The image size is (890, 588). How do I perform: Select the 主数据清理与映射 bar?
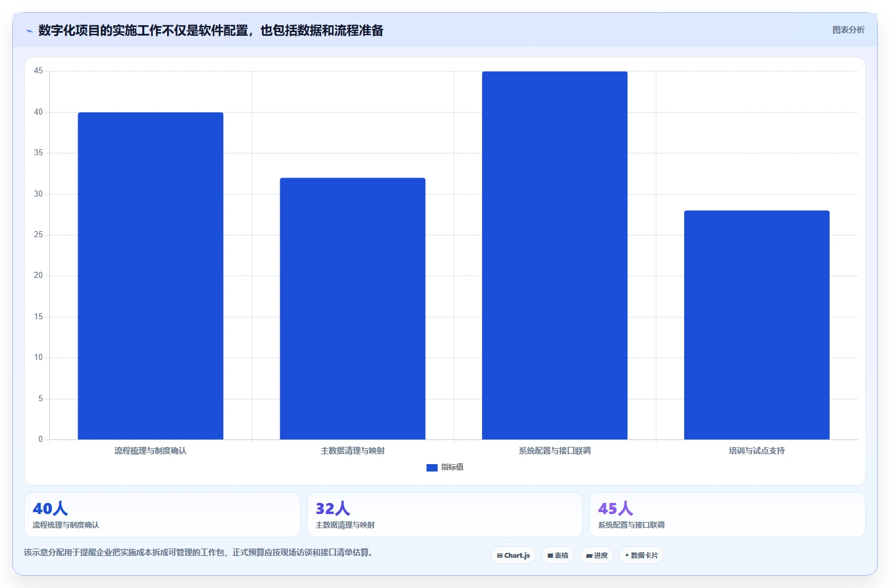[353, 308]
